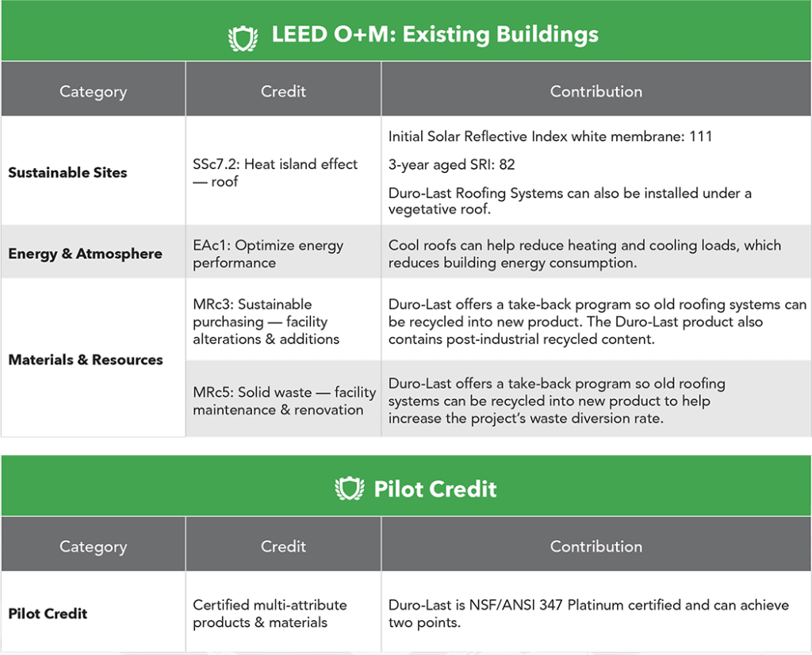
Task: Select the Materials & Resources category cell
Action: pyautogui.click(x=85, y=359)
